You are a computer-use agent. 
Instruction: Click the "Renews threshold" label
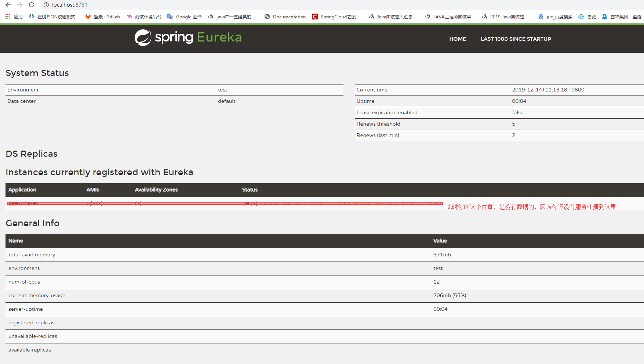(378, 124)
